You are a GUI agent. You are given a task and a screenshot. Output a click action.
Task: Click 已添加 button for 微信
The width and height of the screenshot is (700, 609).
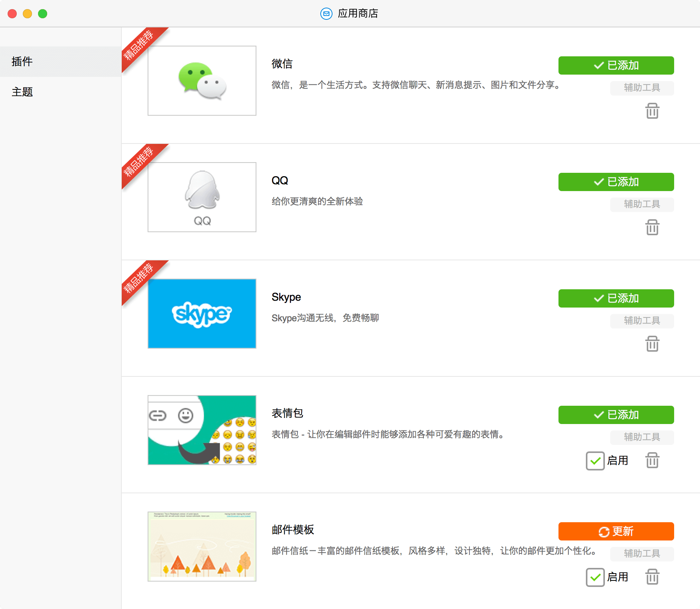(x=616, y=65)
